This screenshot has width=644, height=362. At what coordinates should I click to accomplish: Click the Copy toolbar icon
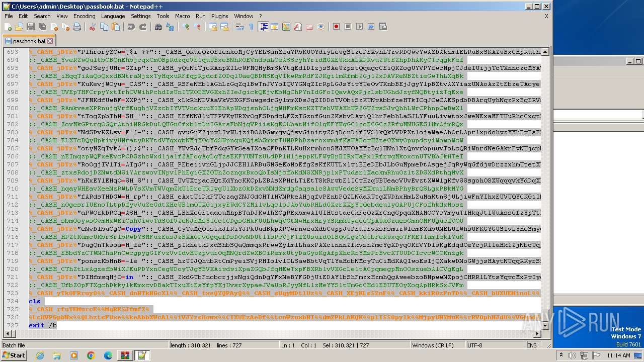point(104,27)
